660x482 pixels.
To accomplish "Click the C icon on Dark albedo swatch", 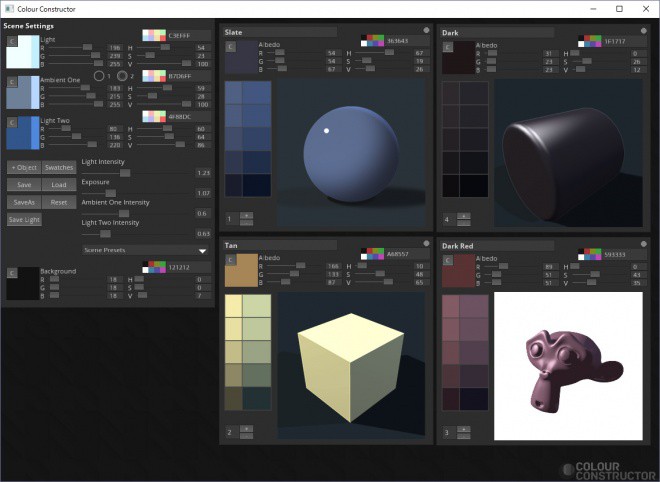I will coord(447,47).
